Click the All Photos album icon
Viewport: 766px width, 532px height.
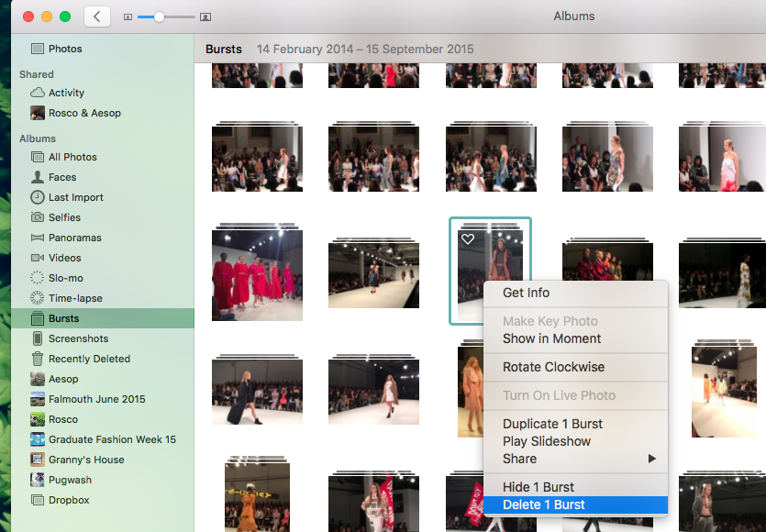point(37,157)
